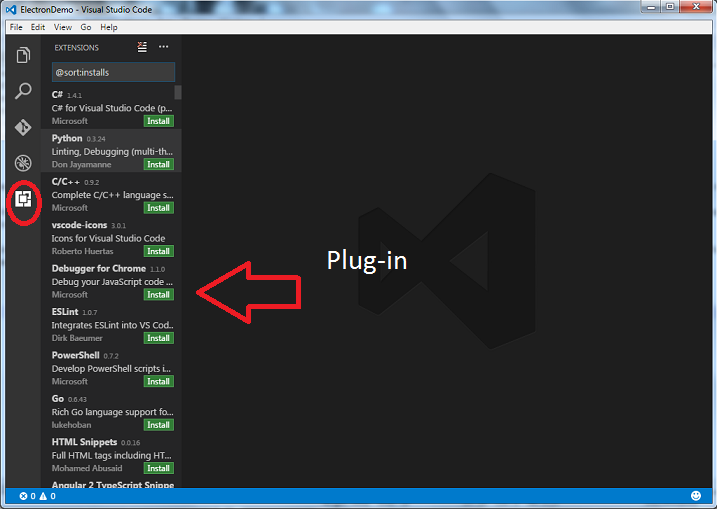This screenshot has width=717, height=509.
Task: Click the 'Rich Go language support' description
Action: 112,412
